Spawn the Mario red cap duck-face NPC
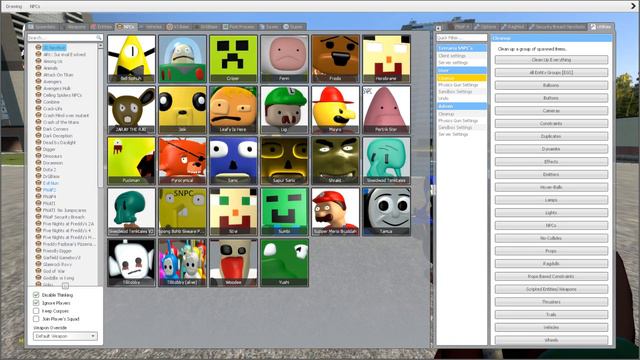This screenshot has height=360, width=640. [x=336, y=110]
